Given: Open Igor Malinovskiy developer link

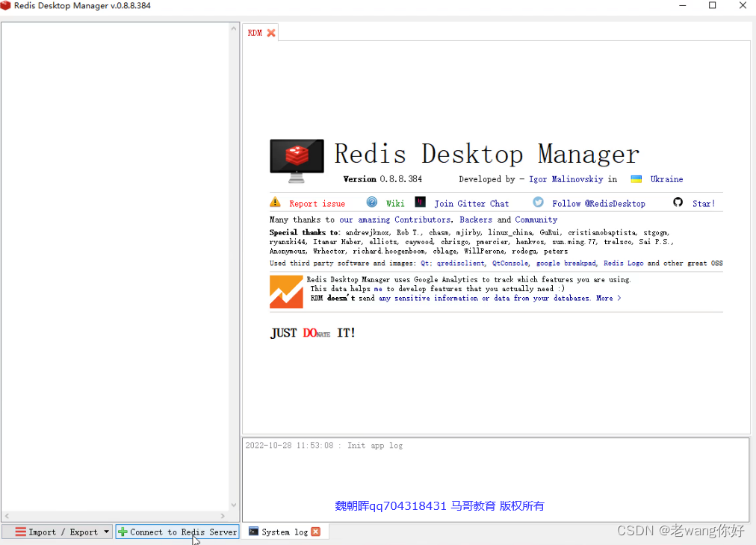Looking at the screenshot, I should (566, 178).
